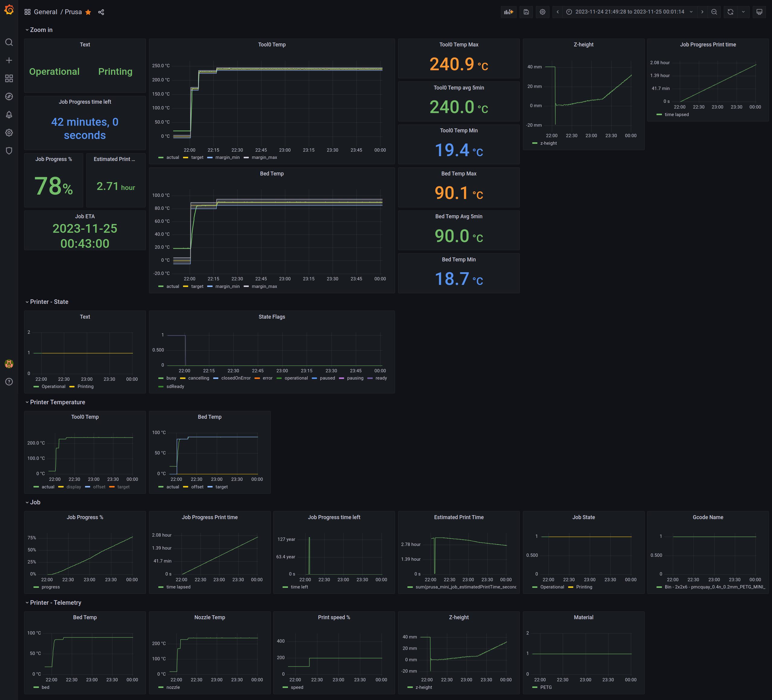The height and width of the screenshot is (700, 772).
Task: Open the Grafana home logo
Action: coord(9,10)
